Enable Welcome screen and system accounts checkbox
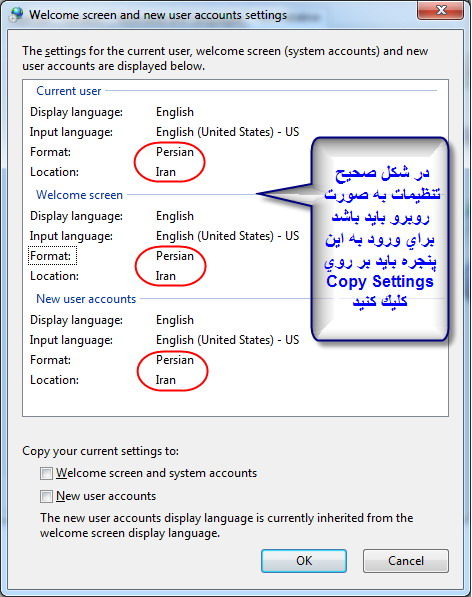472x597 pixels. point(46,473)
